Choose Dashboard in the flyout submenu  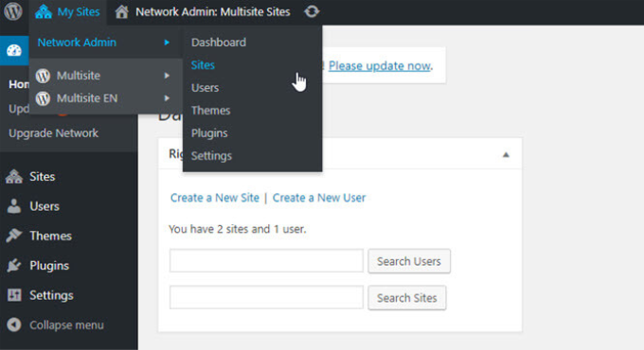[x=219, y=43]
